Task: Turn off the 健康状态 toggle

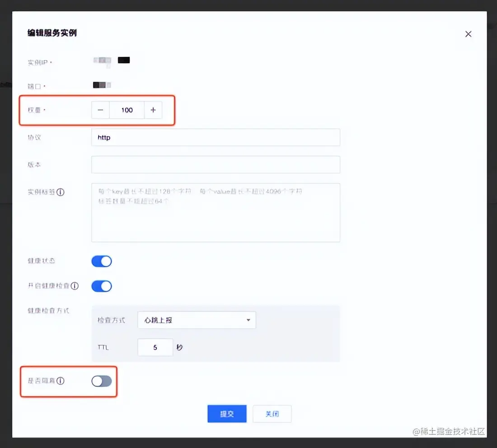Action: point(101,261)
